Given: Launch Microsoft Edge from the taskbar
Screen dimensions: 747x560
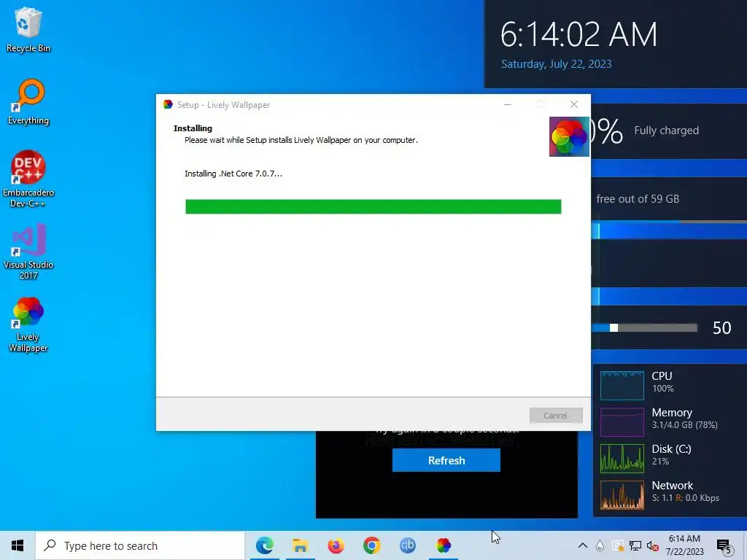Looking at the screenshot, I should tap(264, 545).
